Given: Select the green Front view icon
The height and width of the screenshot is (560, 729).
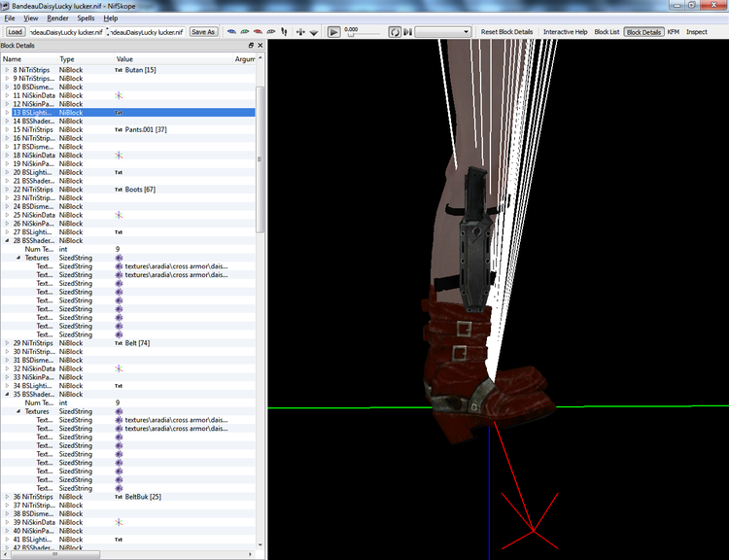Looking at the screenshot, I should point(245,32).
